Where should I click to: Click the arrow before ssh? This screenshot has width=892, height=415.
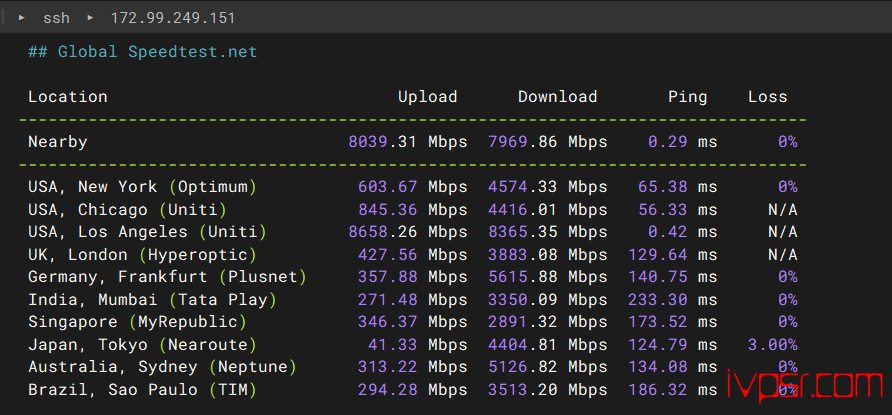(x=22, y=18)
